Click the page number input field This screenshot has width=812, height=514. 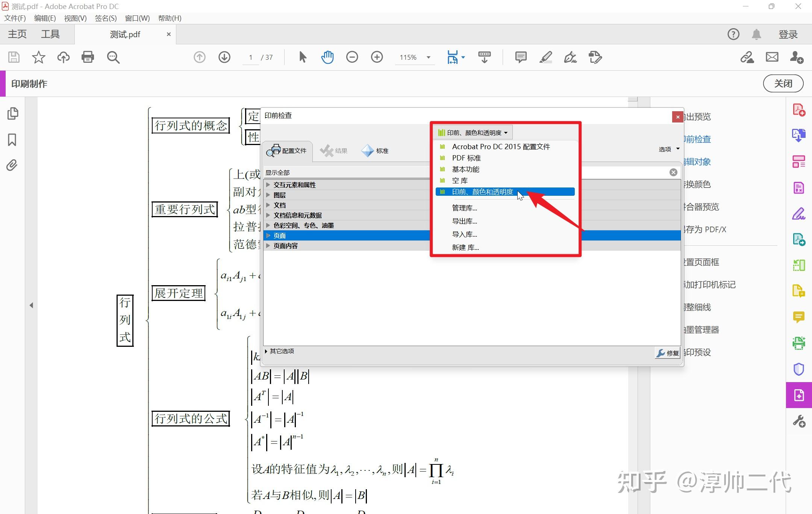coord(251,57)
